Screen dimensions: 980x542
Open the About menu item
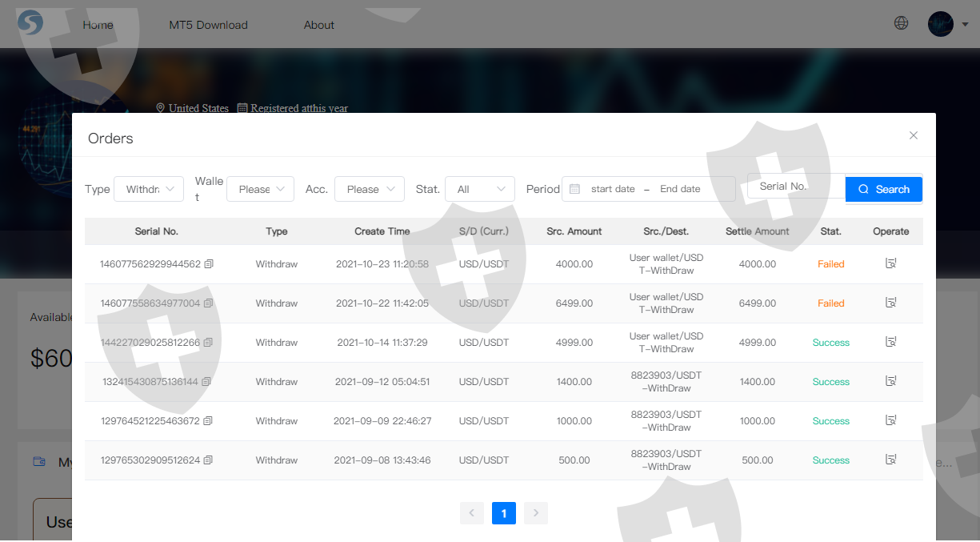pos(318,25)
